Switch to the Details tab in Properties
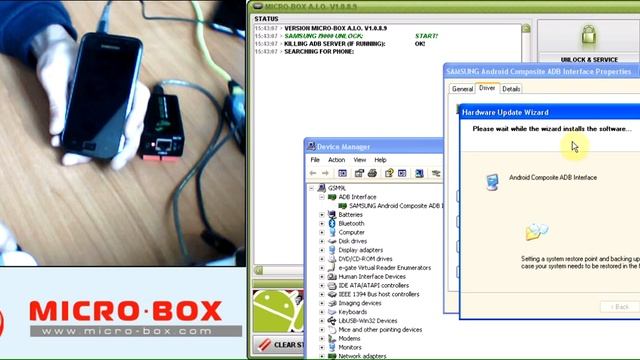The image size is (640, 360). [x=511, y=89]
